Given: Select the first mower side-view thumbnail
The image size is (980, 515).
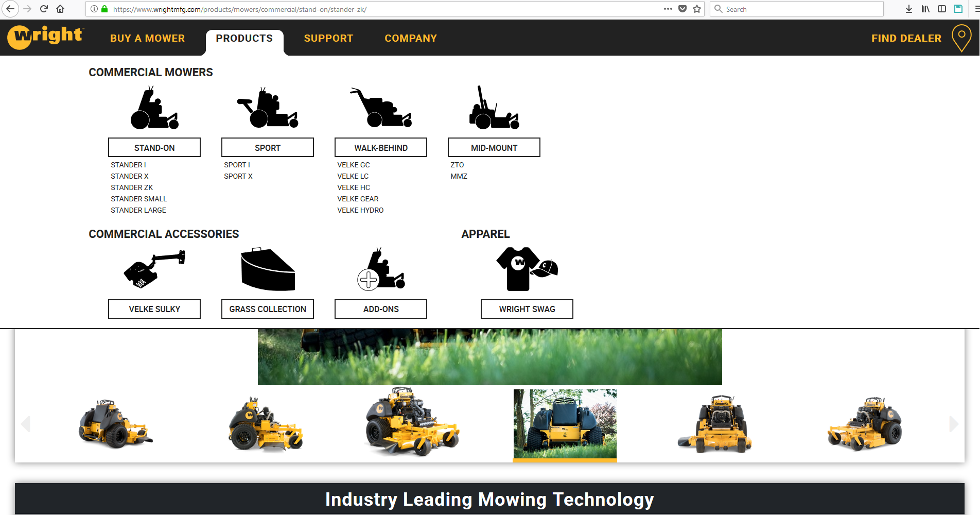Looking at the screenshot, I should tap(115, 424).
